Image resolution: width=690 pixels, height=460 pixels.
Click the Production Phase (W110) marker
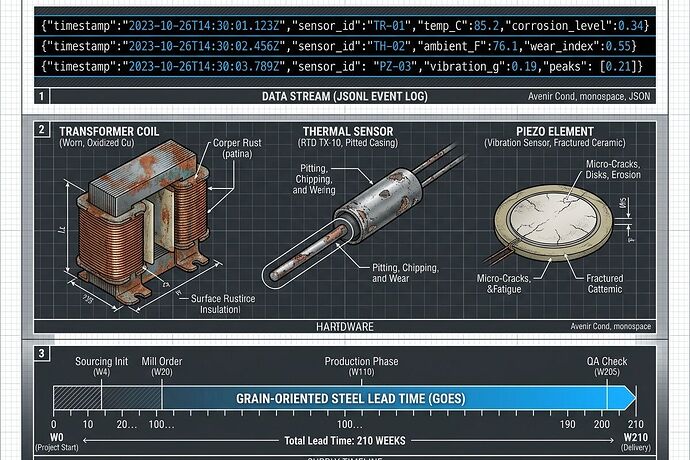pos(361,366)
